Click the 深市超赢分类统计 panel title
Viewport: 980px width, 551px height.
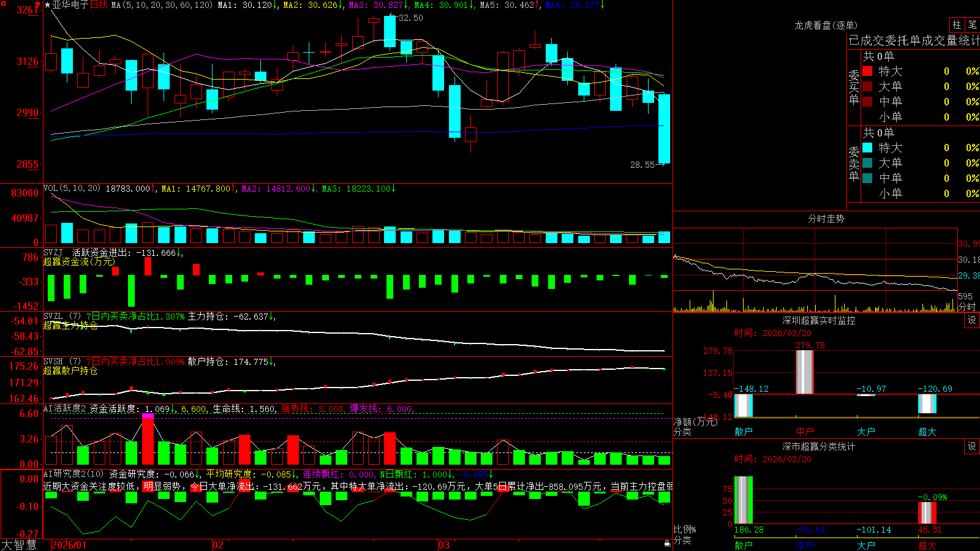[819, 446]
